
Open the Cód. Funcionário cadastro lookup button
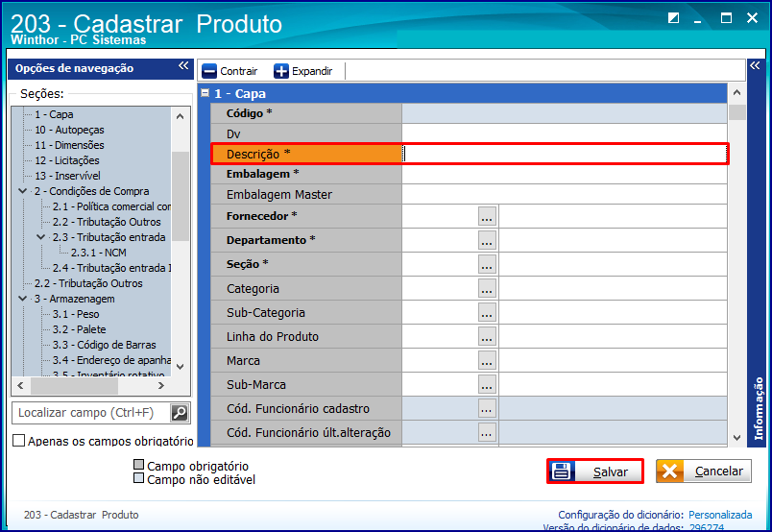tap(487, 408)
